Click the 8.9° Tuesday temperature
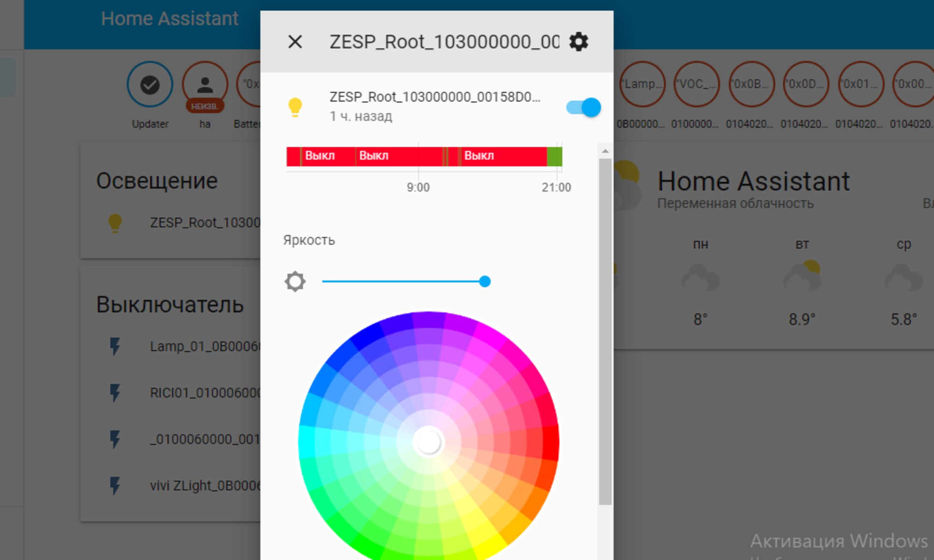Image resolution: width=934 pixels, height=560 pixels. (802, 320)
